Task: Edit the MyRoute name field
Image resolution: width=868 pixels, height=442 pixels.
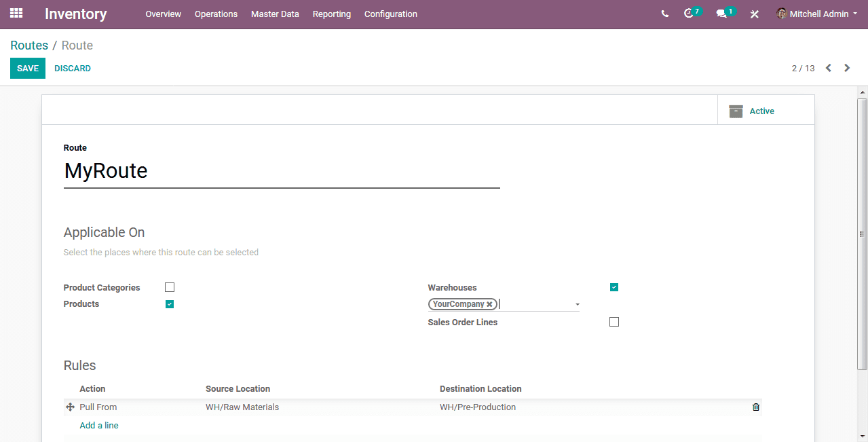Action: tap(282, 171)
